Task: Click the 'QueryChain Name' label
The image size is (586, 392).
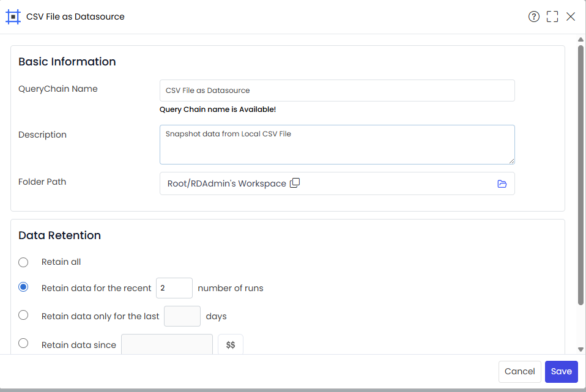Action: pyautogui.click(x=58, y=89)
